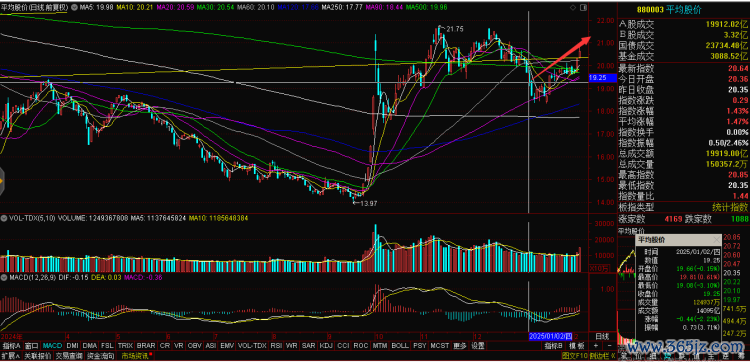This screenshot has height=362, width=750.
Task: Switch indicator to BOLL
Action: click(400, 345)
